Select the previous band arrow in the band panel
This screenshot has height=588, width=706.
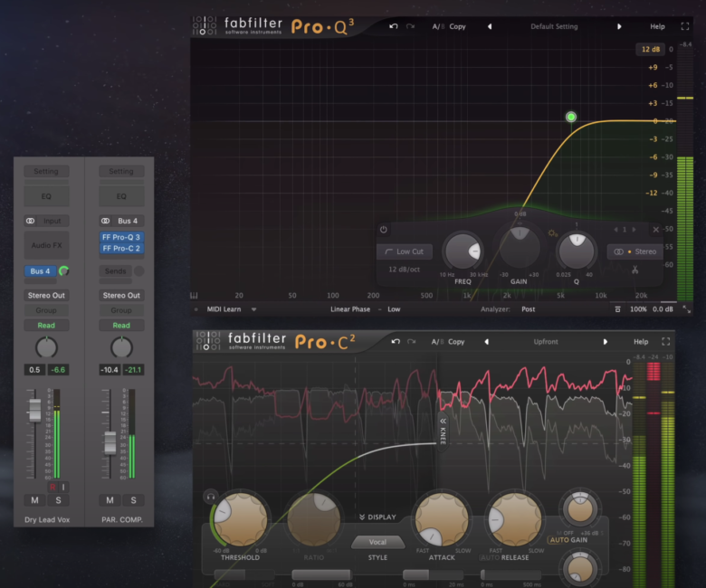pos(615,230)
